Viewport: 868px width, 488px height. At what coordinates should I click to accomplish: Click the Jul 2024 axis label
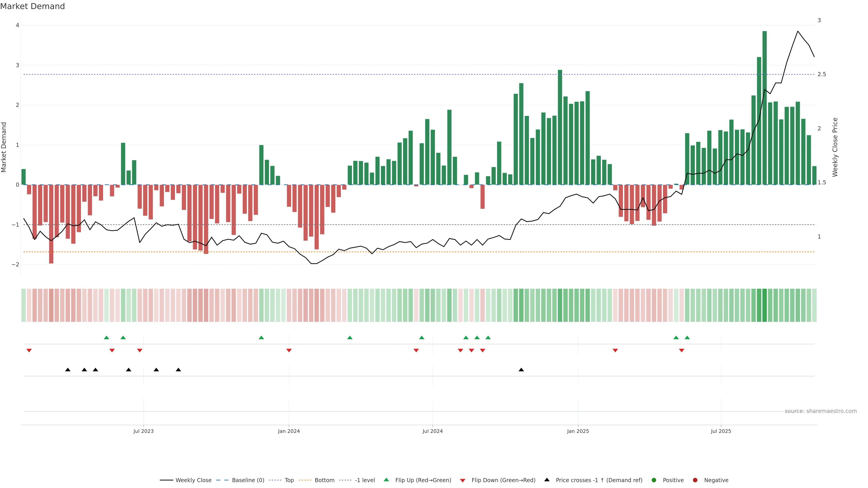[x=433, y=431]
